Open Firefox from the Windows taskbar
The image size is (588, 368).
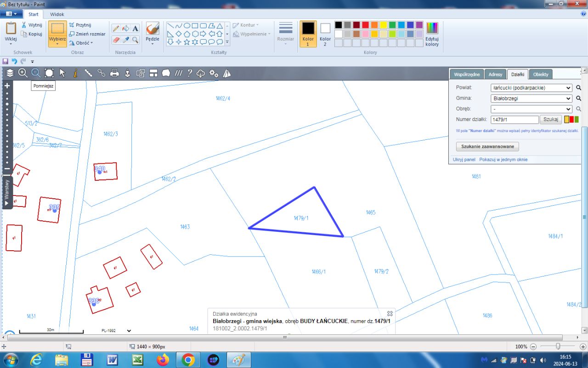[x=163, y=359]
